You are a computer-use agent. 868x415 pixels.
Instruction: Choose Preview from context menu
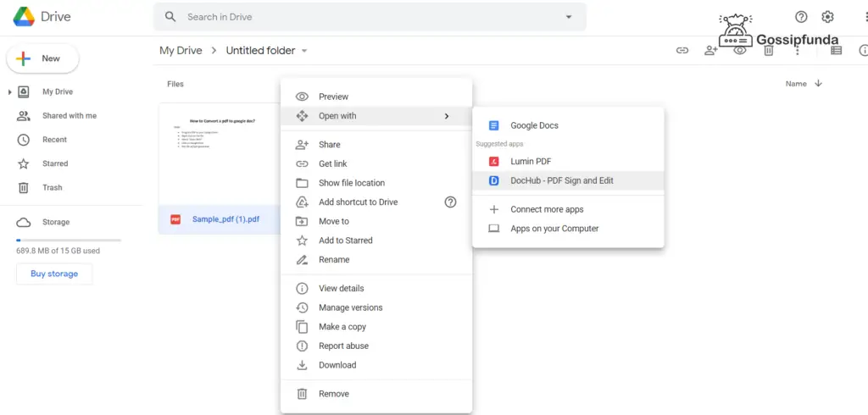tap(376, 97)
